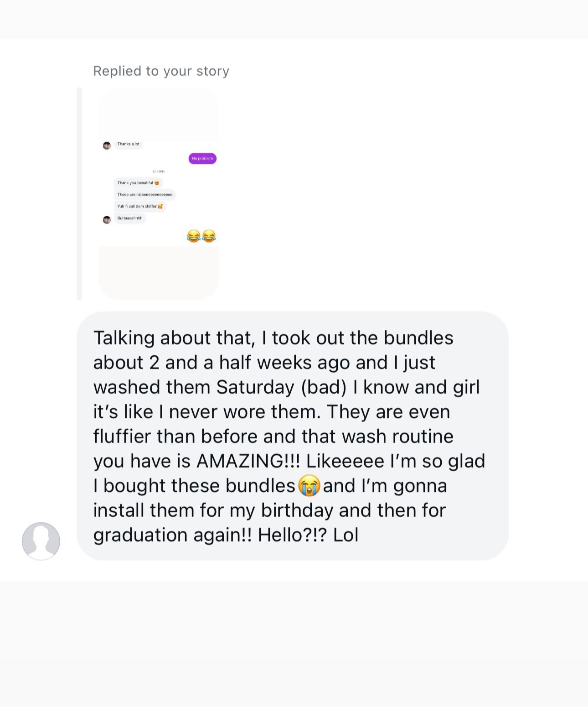
Task: Tap the heart-eyes emoji after "Thank you beautiful"
Action: click(157, 183)
